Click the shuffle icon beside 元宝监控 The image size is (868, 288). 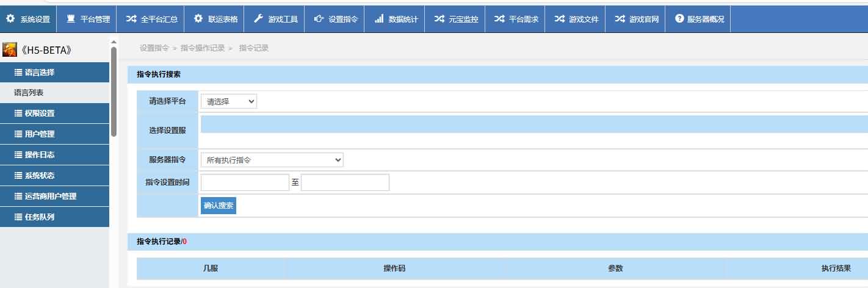439,19
